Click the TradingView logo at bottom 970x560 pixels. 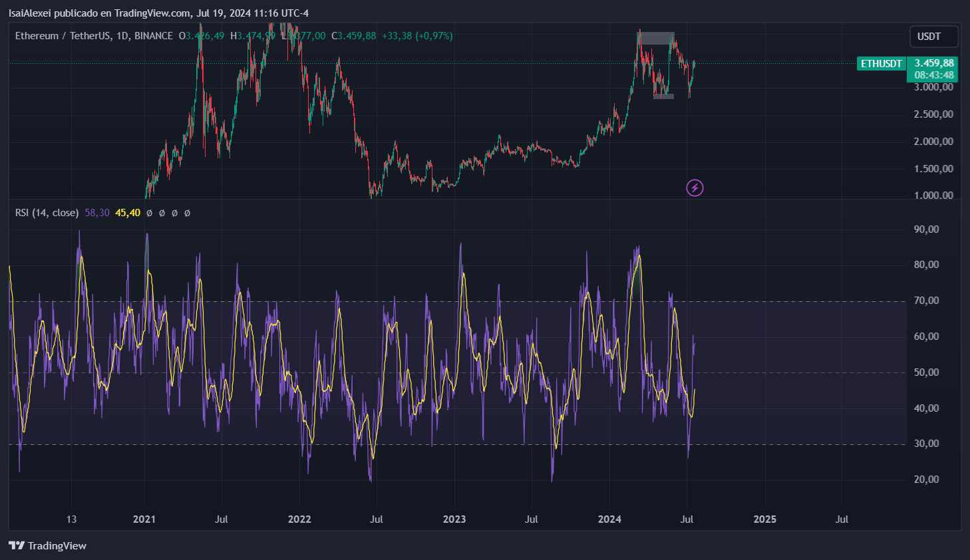[47, 545]
